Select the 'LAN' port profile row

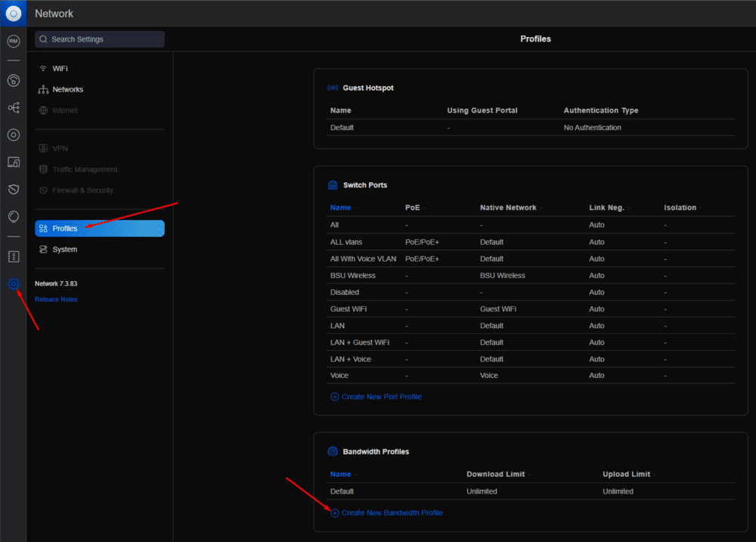(531, 326)
